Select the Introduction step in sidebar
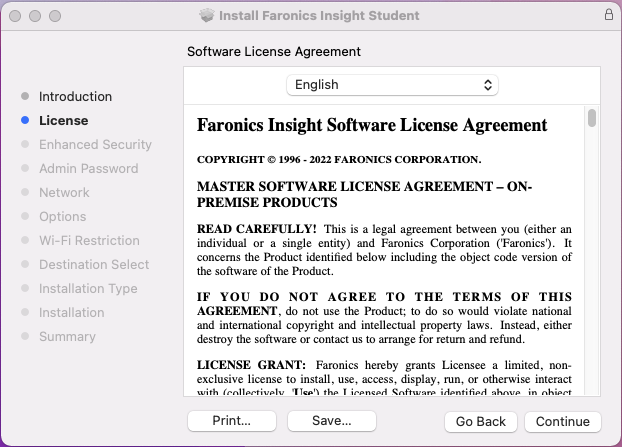Image resolution: width=622 pixels, height=447 pixels. (75, 97)
